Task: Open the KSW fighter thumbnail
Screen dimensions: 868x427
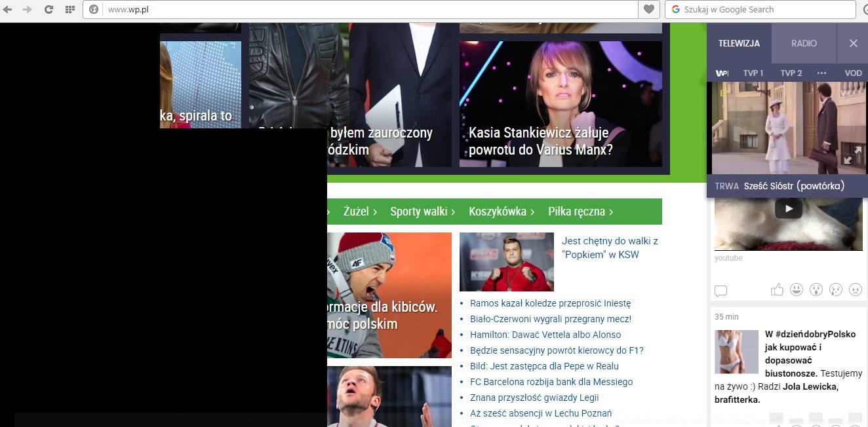Action: coord(507,262)
